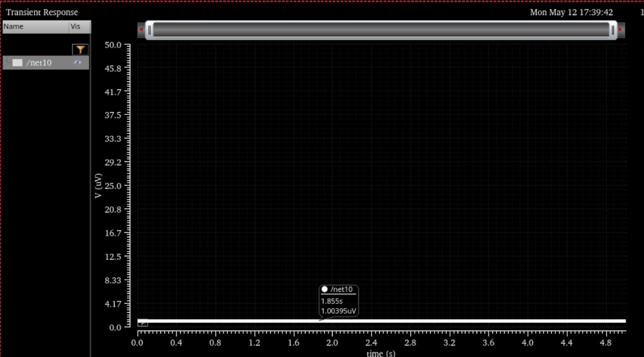The height and width of the screenshot is (357, 644).
Task: Click the middle of the horizontal zoom scrollbar
Action: click(x=381, y=30)
